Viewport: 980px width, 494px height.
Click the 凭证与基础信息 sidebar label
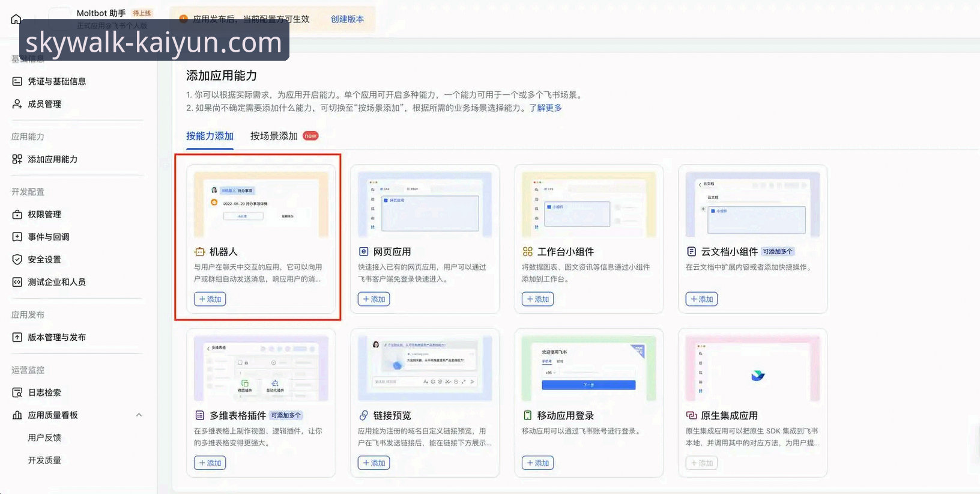pyautogui.click(x=56, y=81)
